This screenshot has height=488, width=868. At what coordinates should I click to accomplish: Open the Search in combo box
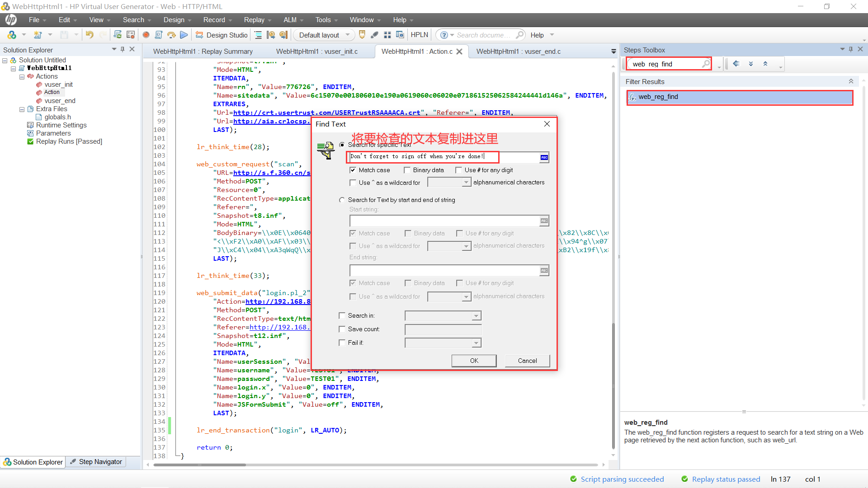[x=443, y=316]
